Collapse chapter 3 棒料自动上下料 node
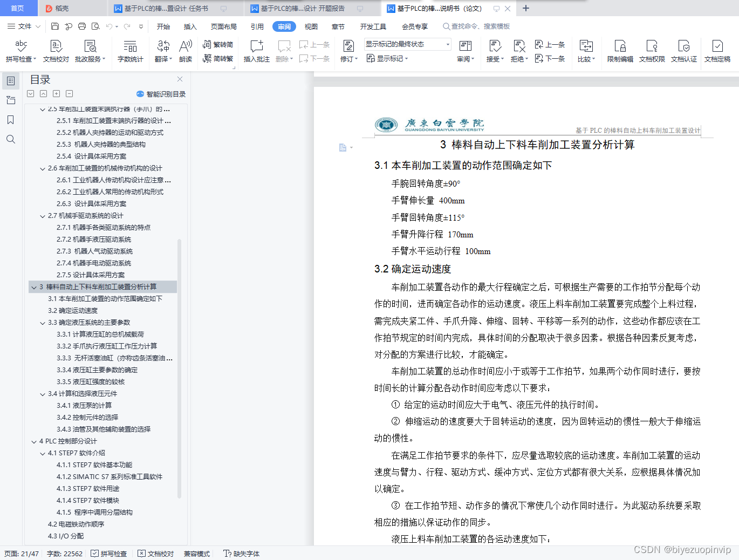This screenshot has height=560, width=739. pyautogui.click(x=34, y=287)
